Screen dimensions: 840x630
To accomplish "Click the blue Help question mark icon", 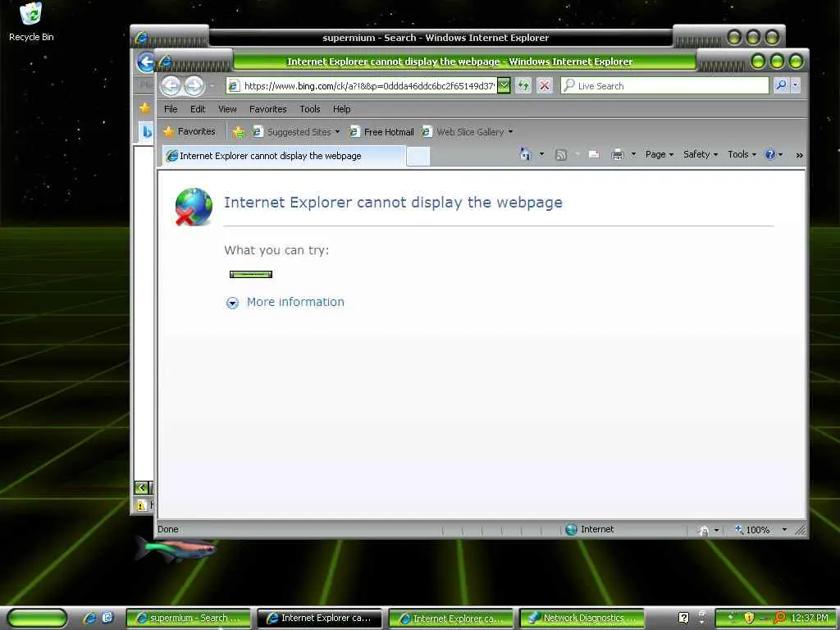I will pyautogui.click(x=769, y=154).
